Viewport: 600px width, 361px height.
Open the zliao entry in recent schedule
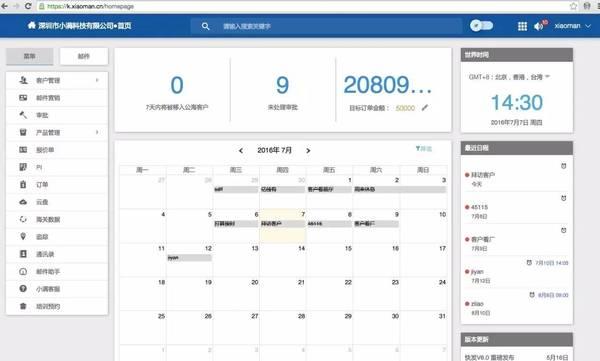click(477, 304)
